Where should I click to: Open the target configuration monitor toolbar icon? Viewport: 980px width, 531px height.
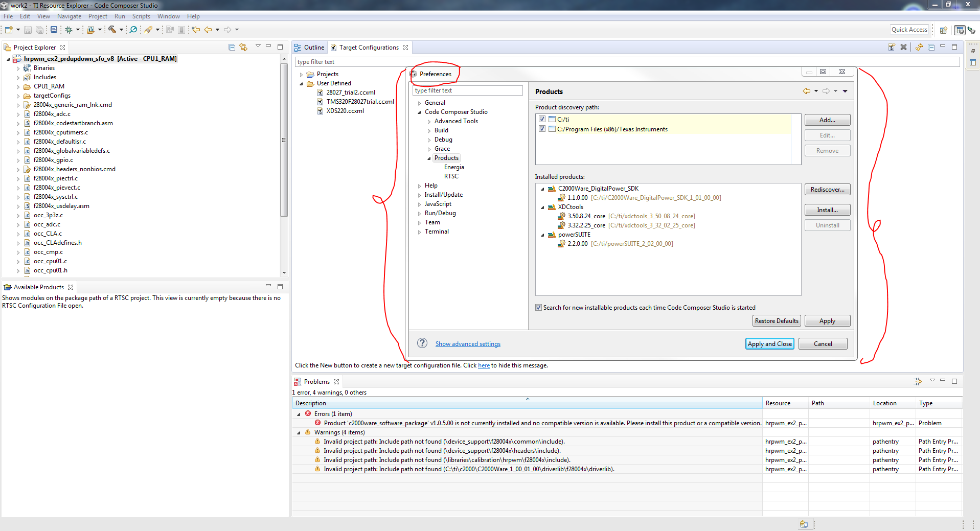coord(54,30)
